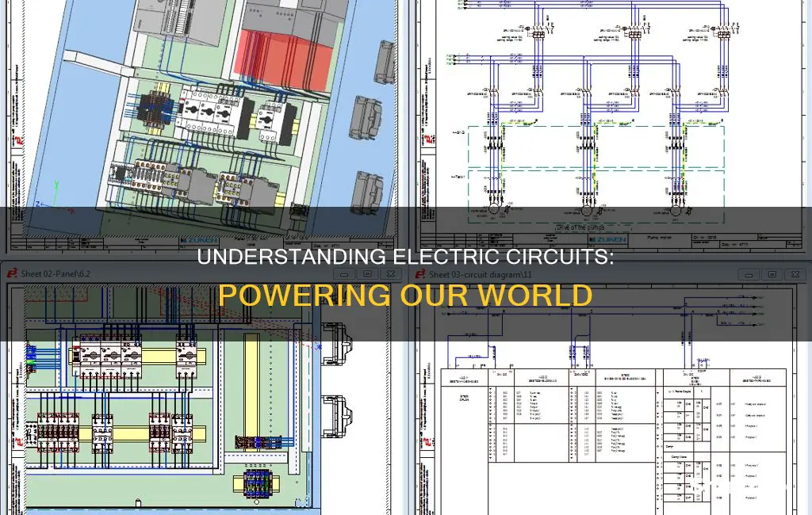Select the middle motor symbol in the pump circuit diagram
Screen dimensions: 812x515
point(586,210)
